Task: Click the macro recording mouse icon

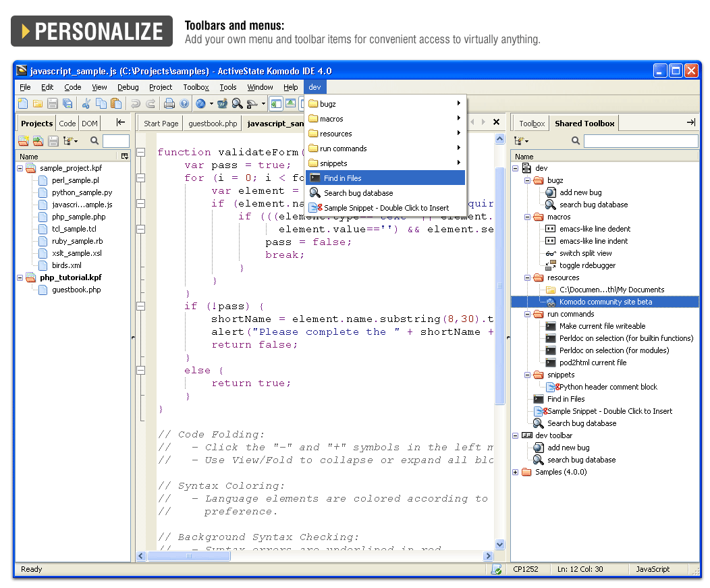Action: coord(252,104)
